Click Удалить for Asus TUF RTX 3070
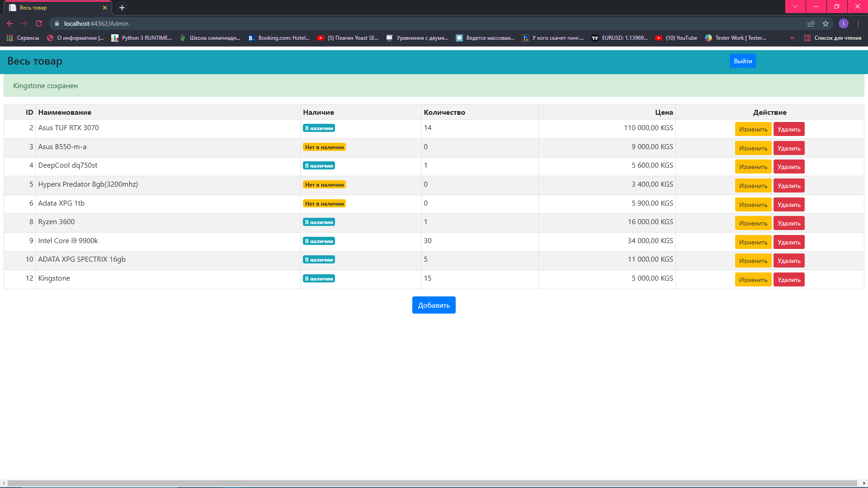868x488 pixels. pyautogui.click(x=789, y=129)
